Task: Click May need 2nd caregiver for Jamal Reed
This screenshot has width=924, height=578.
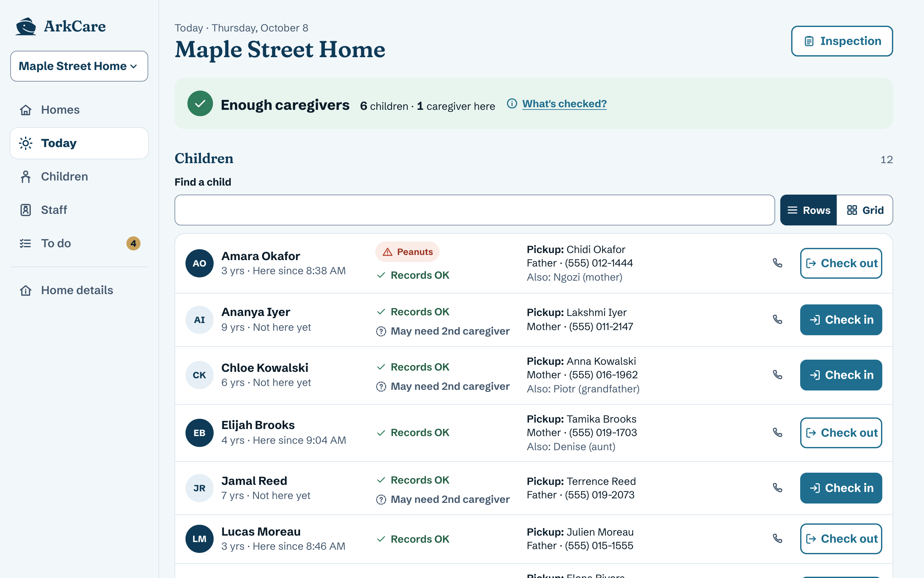Action: [443, 499]
